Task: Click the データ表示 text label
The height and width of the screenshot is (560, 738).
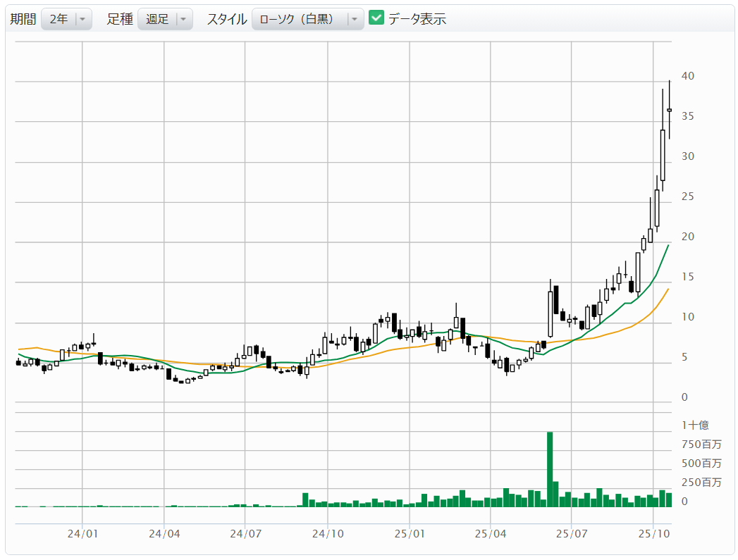Action: pos(417,19)
